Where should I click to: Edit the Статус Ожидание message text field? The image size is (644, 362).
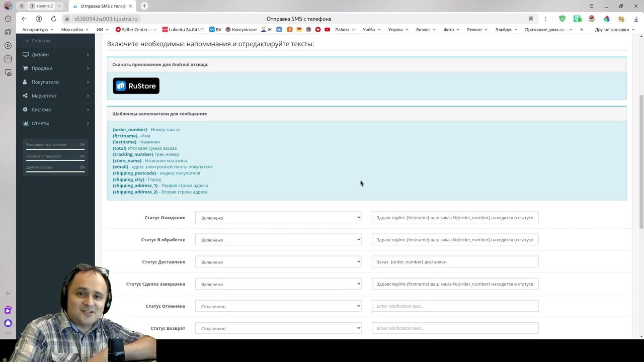[x=455, y=218]
